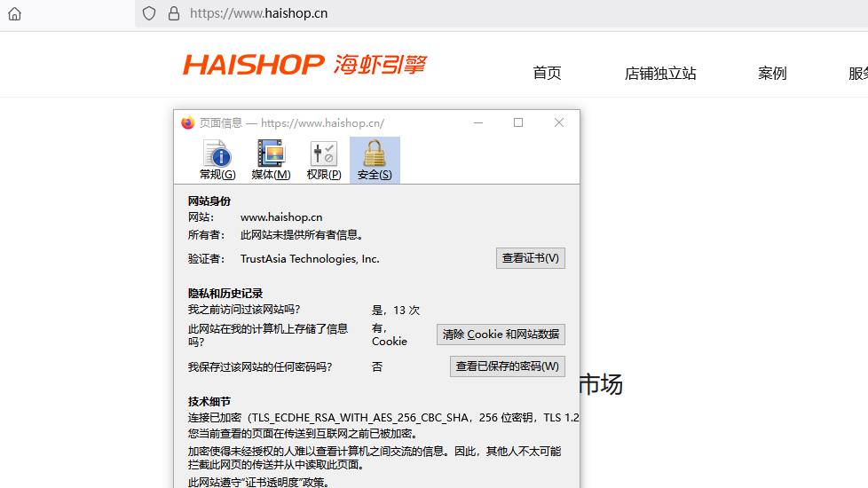Click the 此网站遵守证书透明度政策 line

(x=259, y=483)
